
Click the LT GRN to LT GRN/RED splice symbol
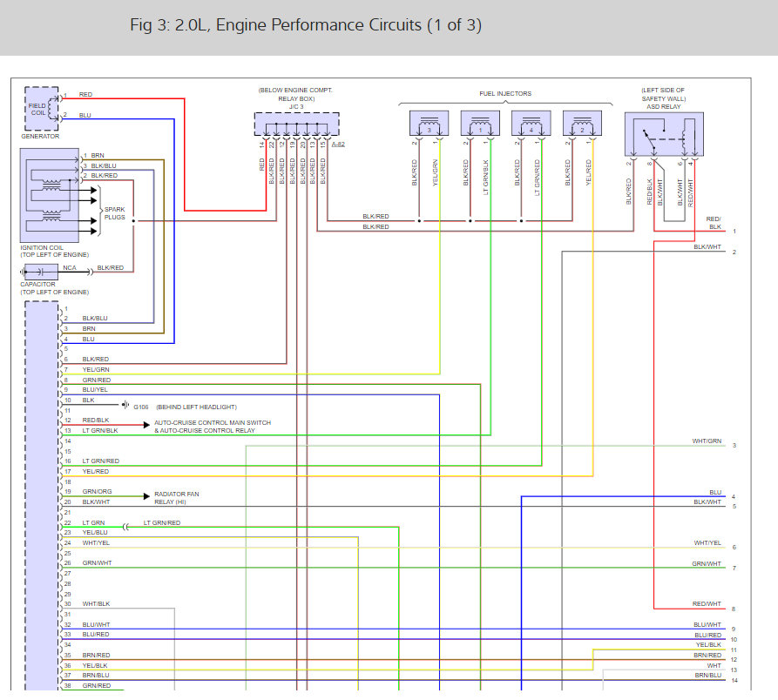125,527
